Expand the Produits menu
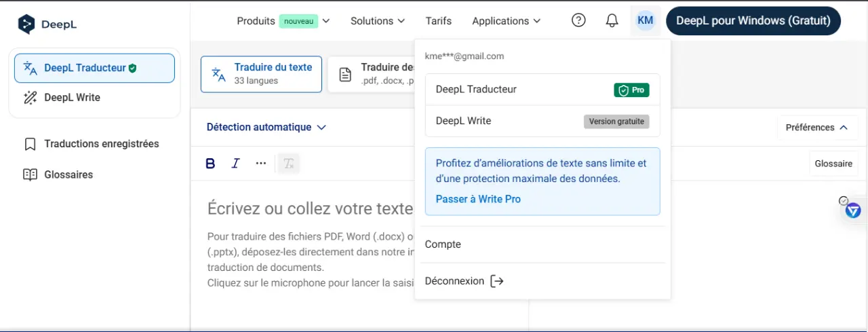 click(283, 21)
